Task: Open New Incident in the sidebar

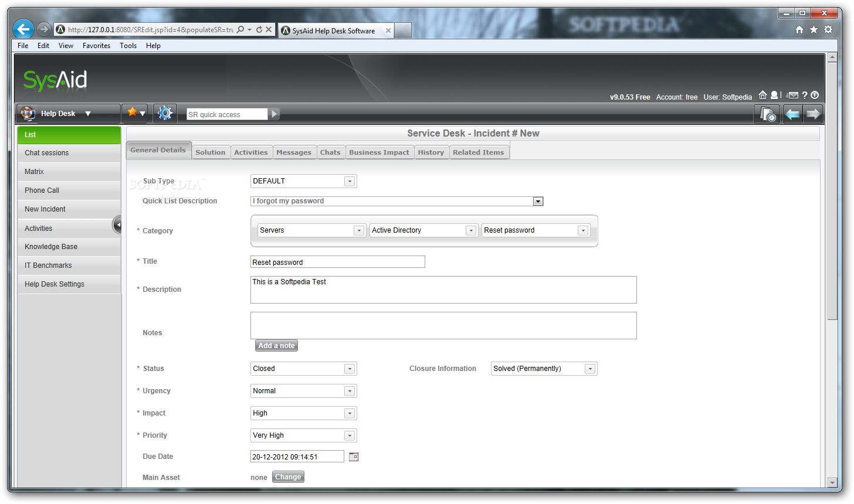Action: [x=69, y=209]
